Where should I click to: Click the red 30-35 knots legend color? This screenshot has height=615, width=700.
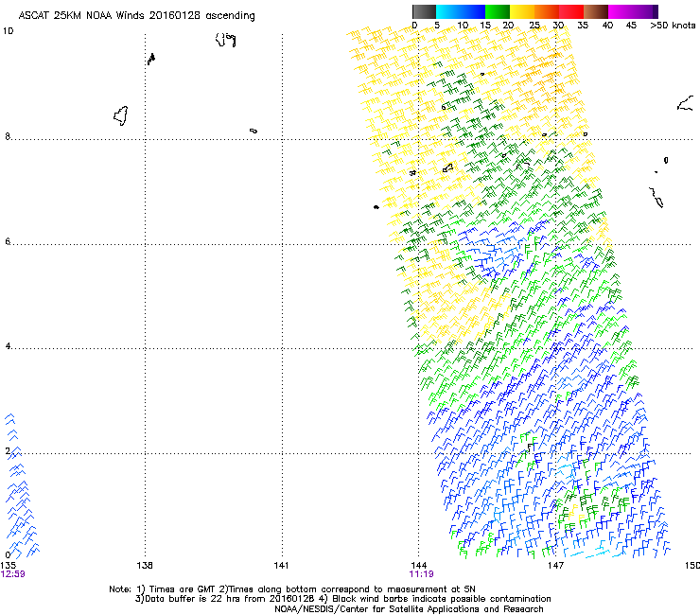tap(571, 11)
